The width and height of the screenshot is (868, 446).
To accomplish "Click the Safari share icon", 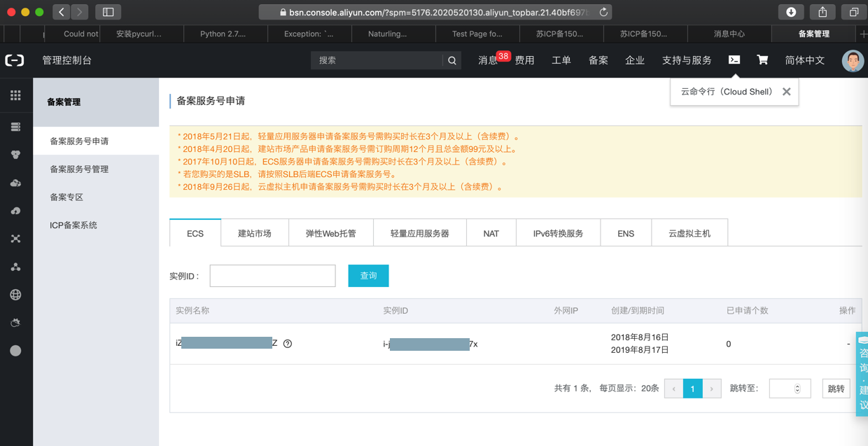I will coord(822,12).
